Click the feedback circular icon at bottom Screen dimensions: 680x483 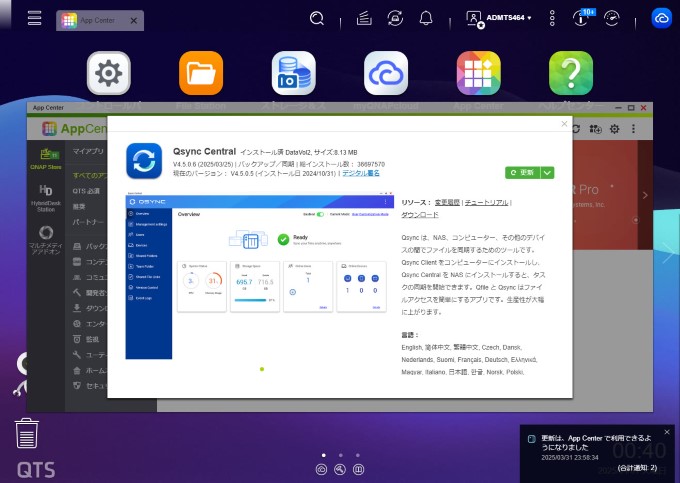click(359, 469)
